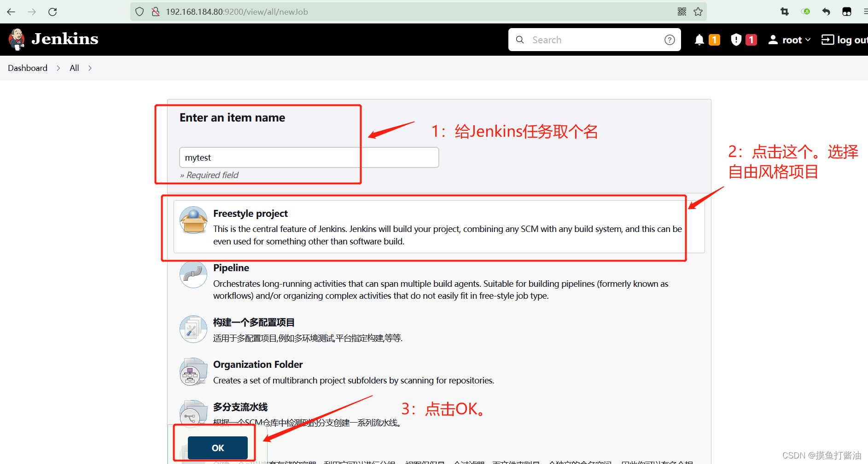Click the browser forward arrow
Viewport: 868px width, 464px height.
coord(32,12)
